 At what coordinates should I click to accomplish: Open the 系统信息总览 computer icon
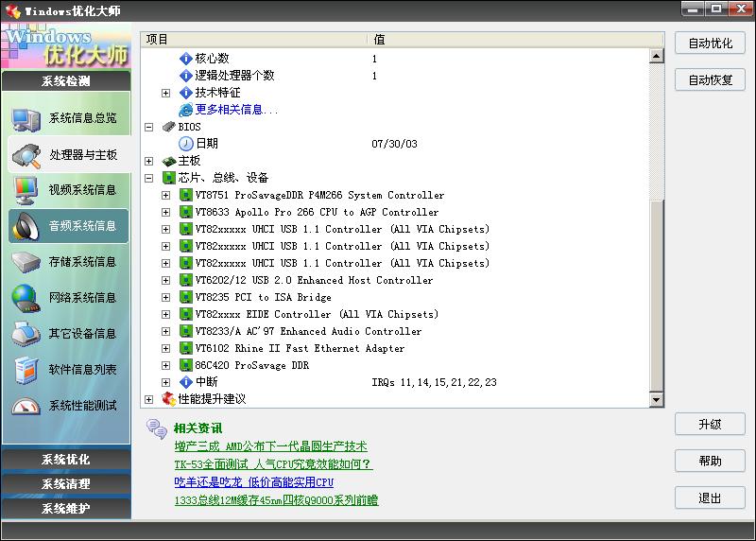tap(26, 119)
